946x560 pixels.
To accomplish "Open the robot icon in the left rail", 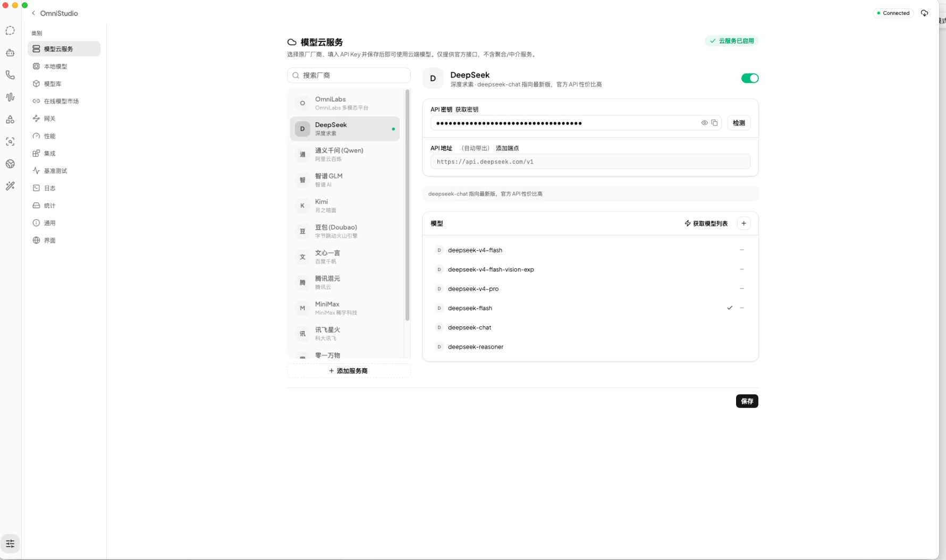I will [x=10, y=53].
